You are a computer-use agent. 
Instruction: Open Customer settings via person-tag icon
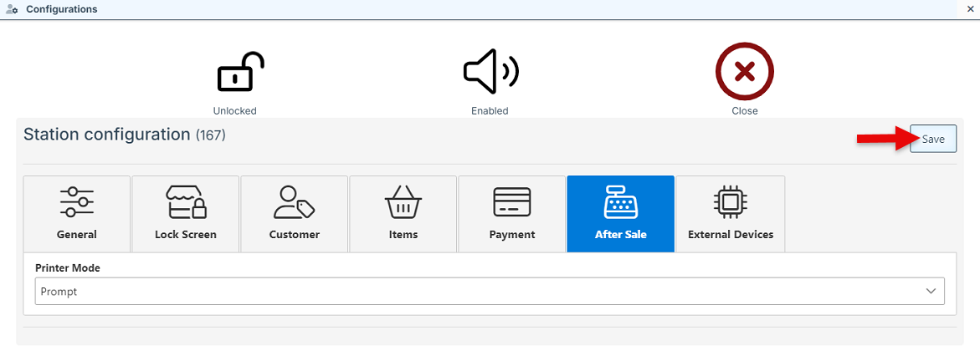pos(295,202)
